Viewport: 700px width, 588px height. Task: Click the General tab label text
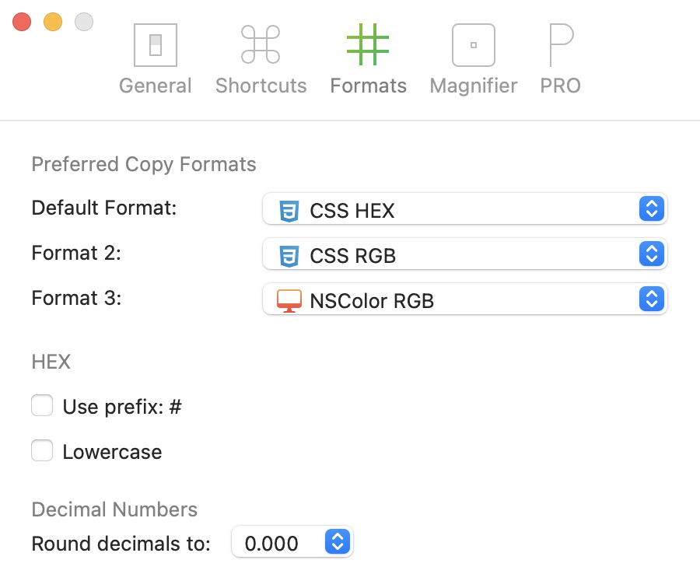pyautogui.click(x=156, y=86)
